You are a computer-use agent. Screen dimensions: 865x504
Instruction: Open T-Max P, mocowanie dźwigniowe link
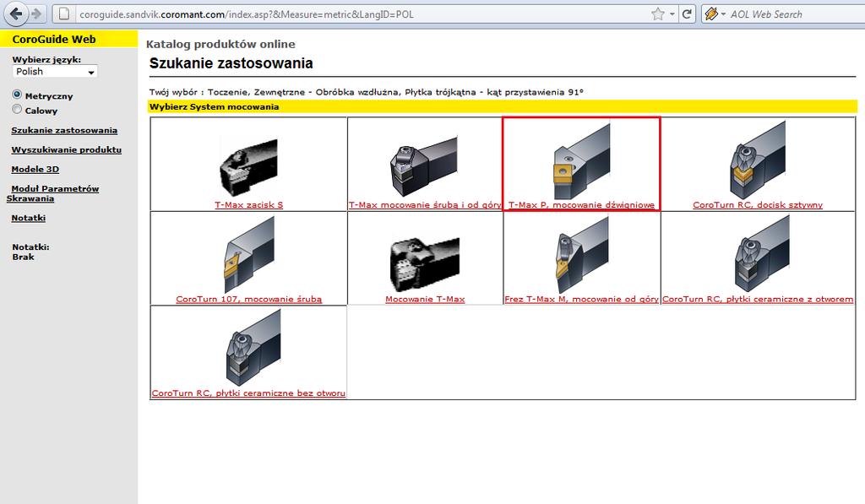(x=581, y=205)
